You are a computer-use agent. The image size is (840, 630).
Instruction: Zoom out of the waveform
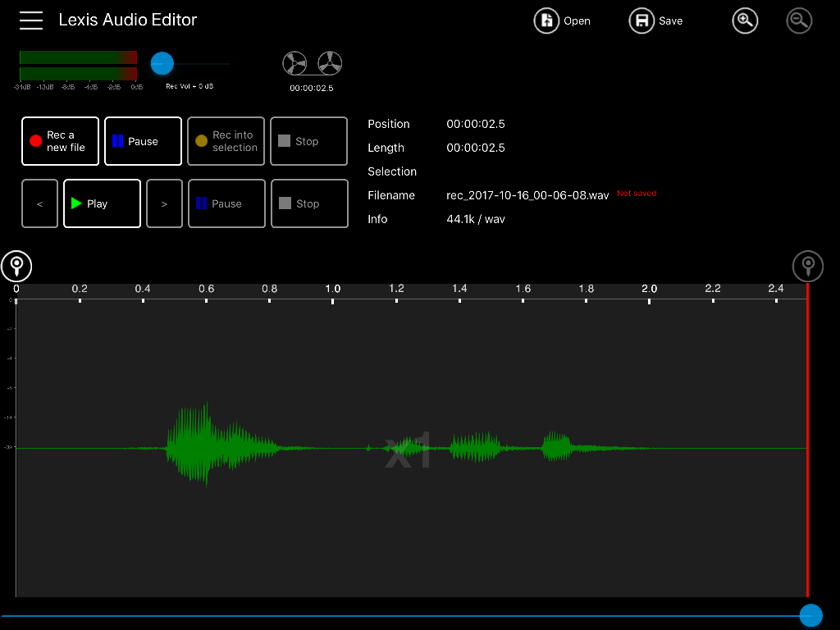799,21
